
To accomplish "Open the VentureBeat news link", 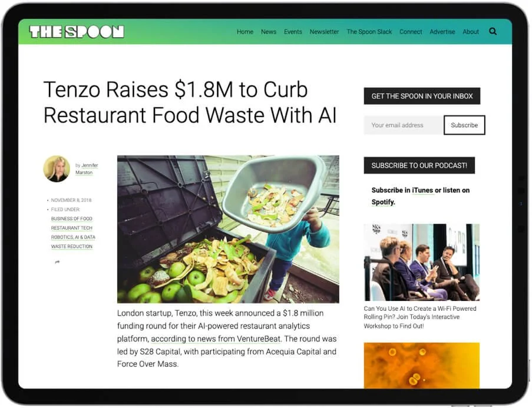I will (216, 339).
